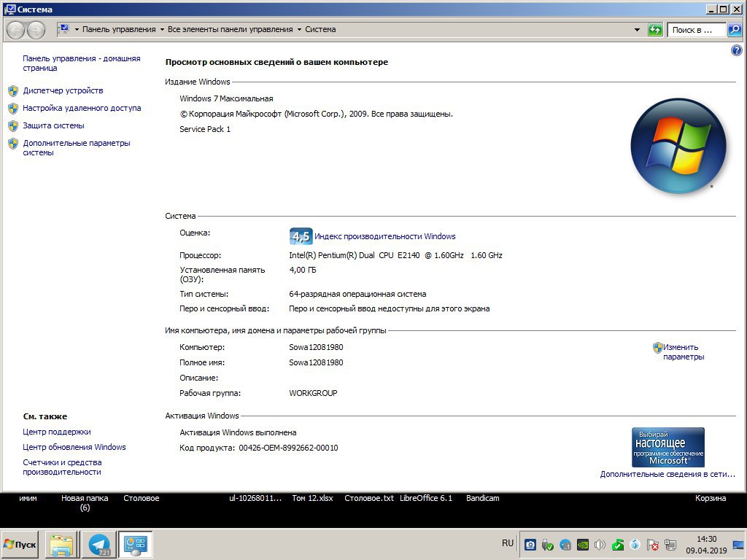Click the 4,5 performance score badge
The image size is (747, 560).
click(x=301, y=236)
